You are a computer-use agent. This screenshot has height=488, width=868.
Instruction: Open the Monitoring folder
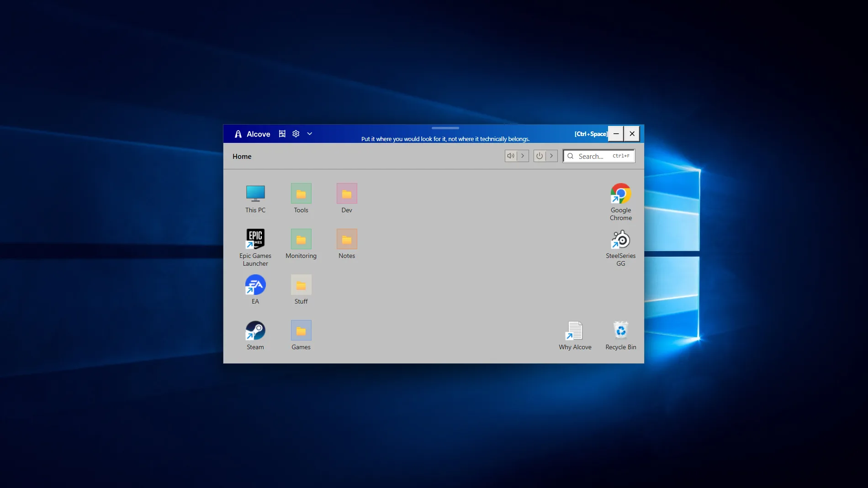point(301,244)
